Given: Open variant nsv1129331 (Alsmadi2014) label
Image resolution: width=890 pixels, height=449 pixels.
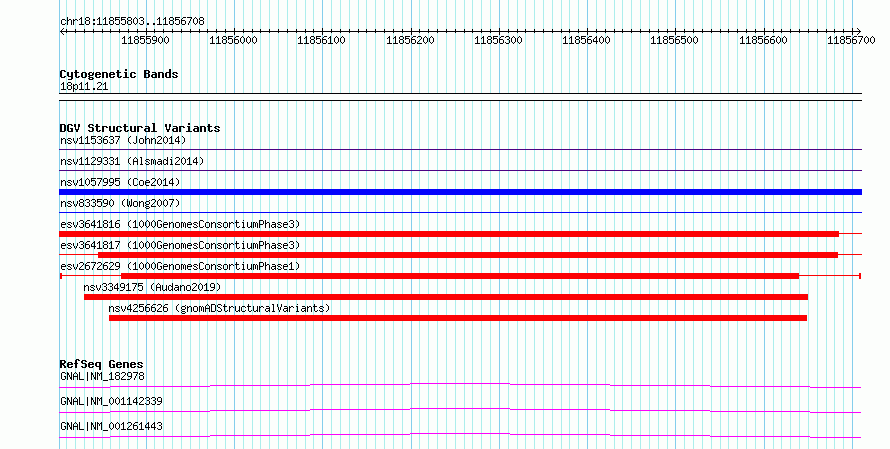Looking at the screenshot, I should tap(132, 161).
